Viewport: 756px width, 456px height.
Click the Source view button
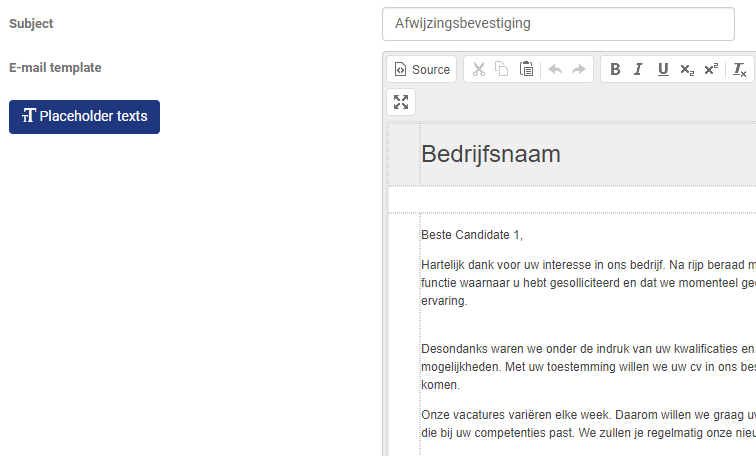pos(421,69)
